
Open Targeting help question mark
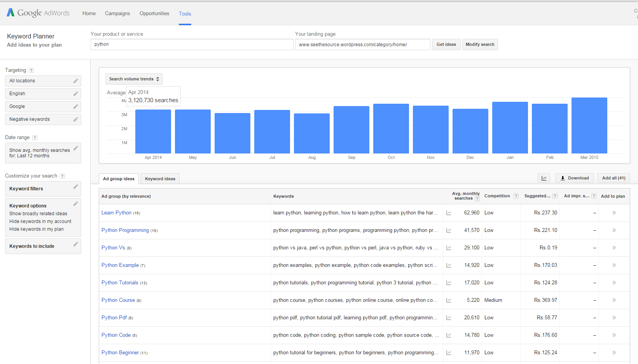coord(31,70)
